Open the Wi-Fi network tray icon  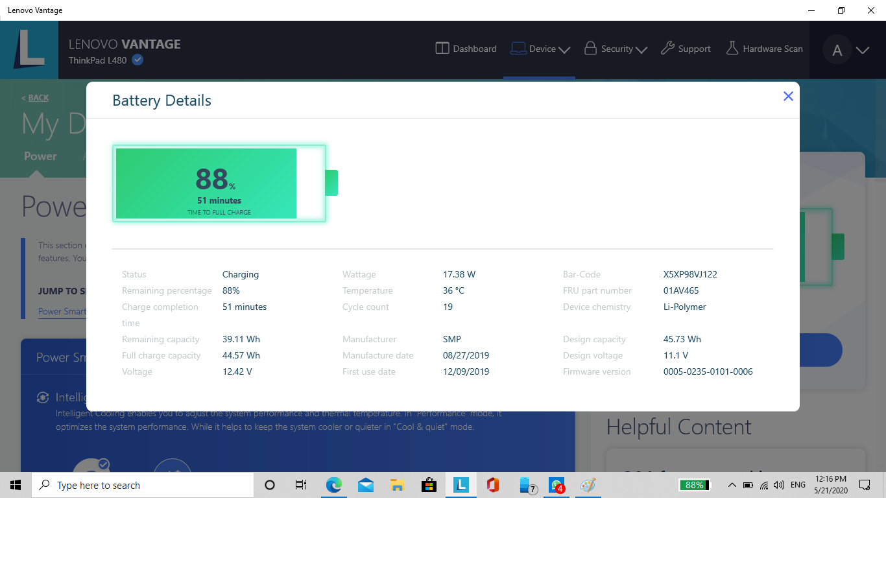point(764,485)
